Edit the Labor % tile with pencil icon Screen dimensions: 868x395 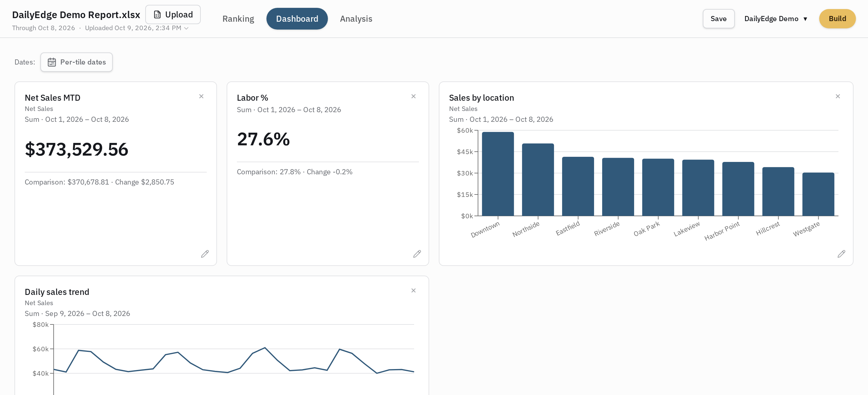[417, 254]
